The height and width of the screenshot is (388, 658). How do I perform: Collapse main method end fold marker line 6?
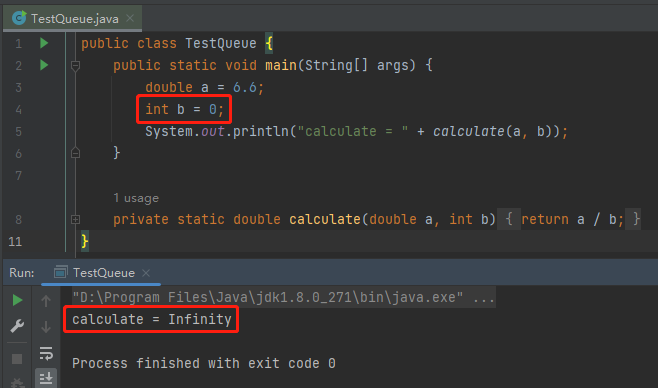click(x=76, y=153)
